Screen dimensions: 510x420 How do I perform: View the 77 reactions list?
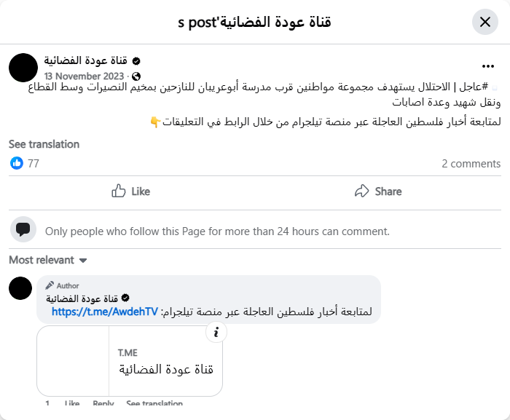pyautogui.click(x=34, y=164)
